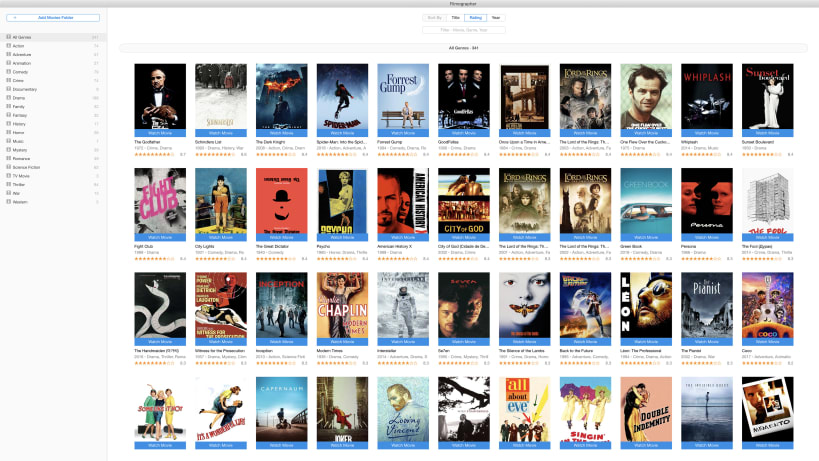Click the Documentary genre icon

[x=8, y=89]
